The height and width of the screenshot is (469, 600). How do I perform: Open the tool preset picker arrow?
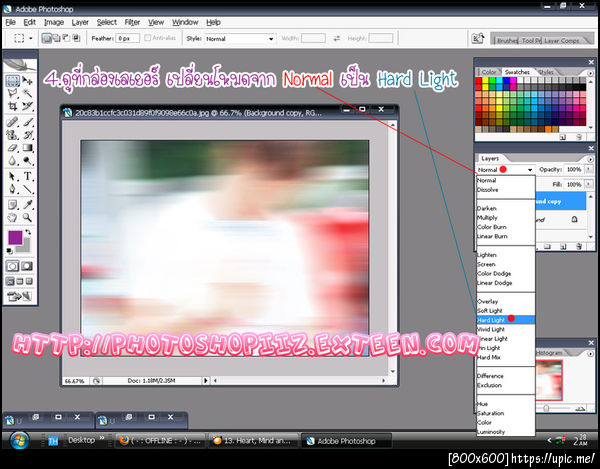(31, 38)
